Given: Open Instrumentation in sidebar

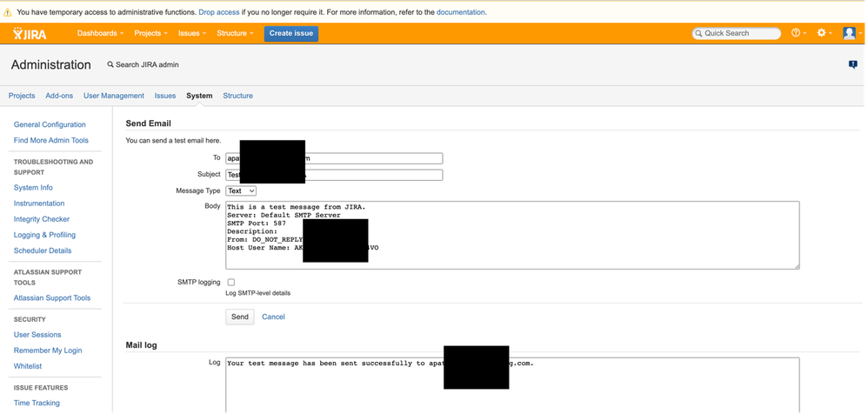Looking at the screenshot, I should [x=39, y=204].
